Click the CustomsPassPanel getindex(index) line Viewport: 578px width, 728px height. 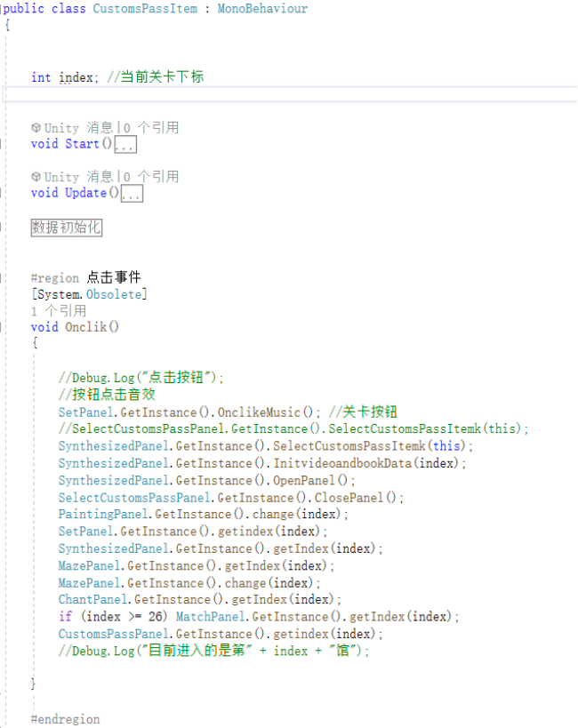click(221, 634)
